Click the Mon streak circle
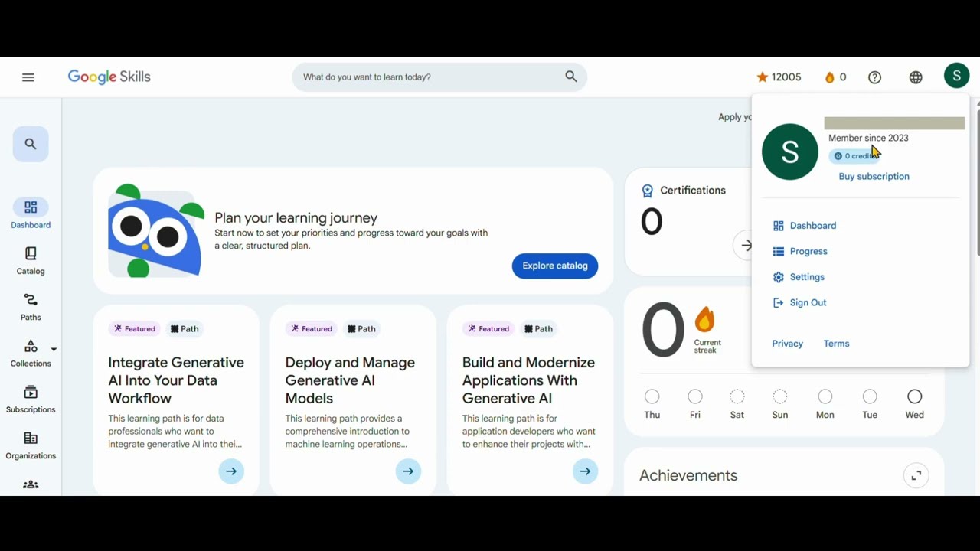The width and height of the screenshot is (980, 551). (825, 396)
